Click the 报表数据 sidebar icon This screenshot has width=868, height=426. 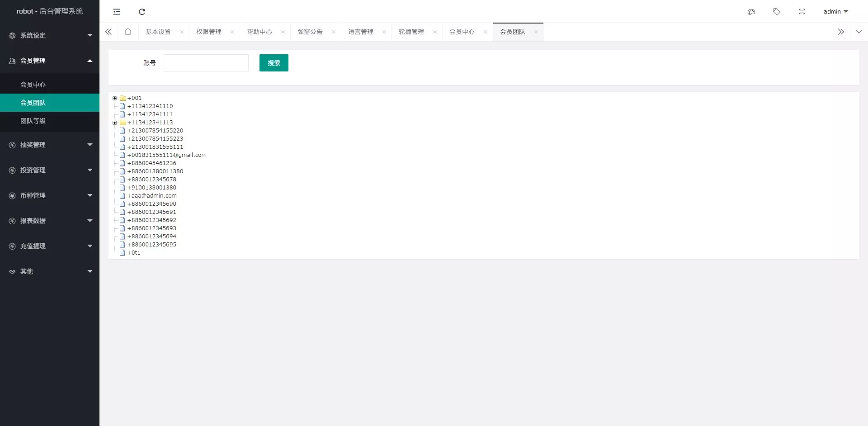(x=11, y=220)
